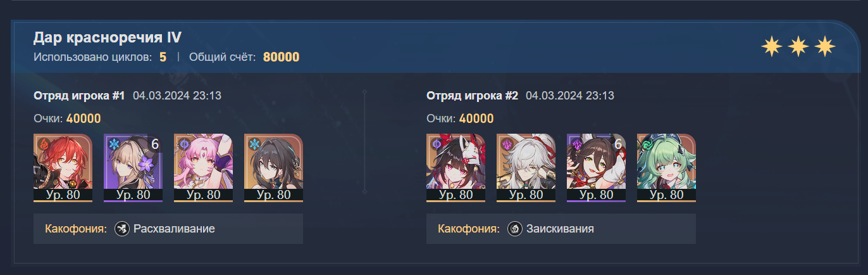The image size is (868, 275).
Task: Open the green-haired wind character portrait
Action: click(x=666, y=168)
